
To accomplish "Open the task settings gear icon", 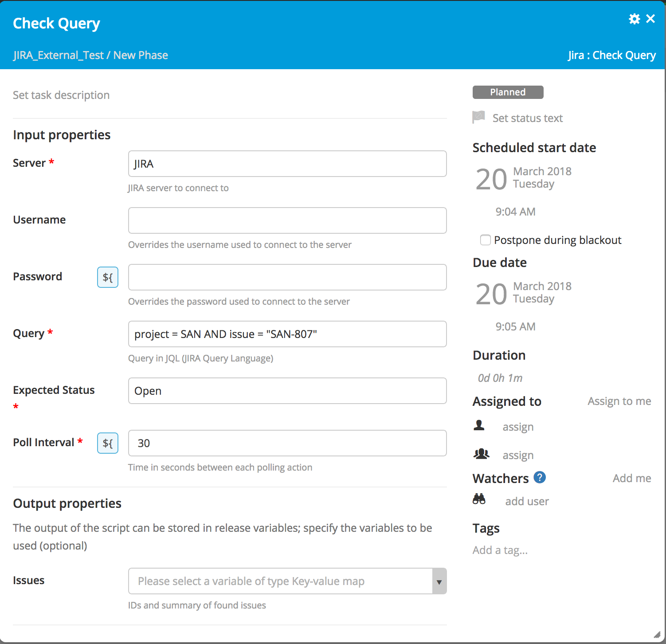I will (635, 19).
